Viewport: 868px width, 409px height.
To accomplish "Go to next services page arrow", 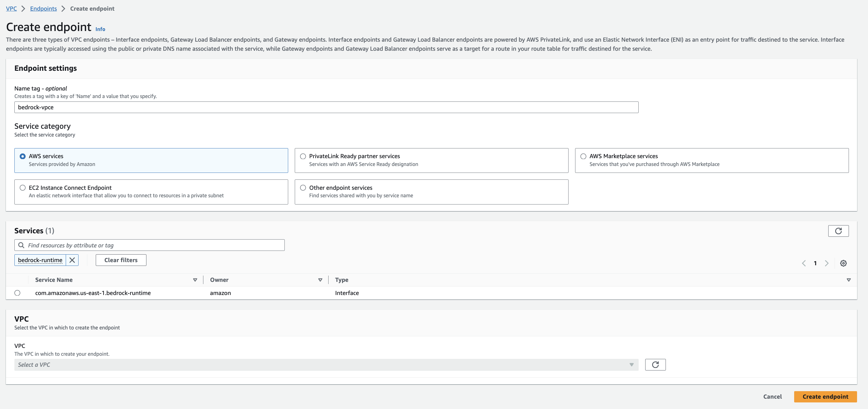I will click(827, 263).
